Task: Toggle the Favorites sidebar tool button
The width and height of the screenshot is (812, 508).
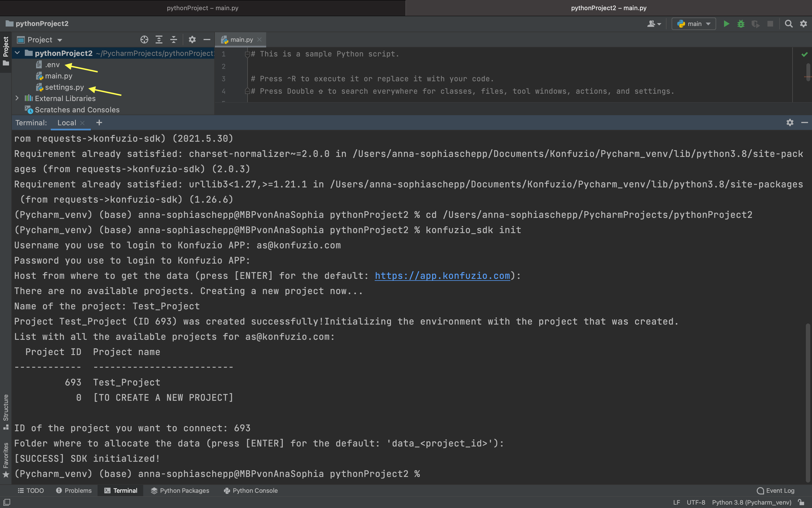Action: pos(6,460)
